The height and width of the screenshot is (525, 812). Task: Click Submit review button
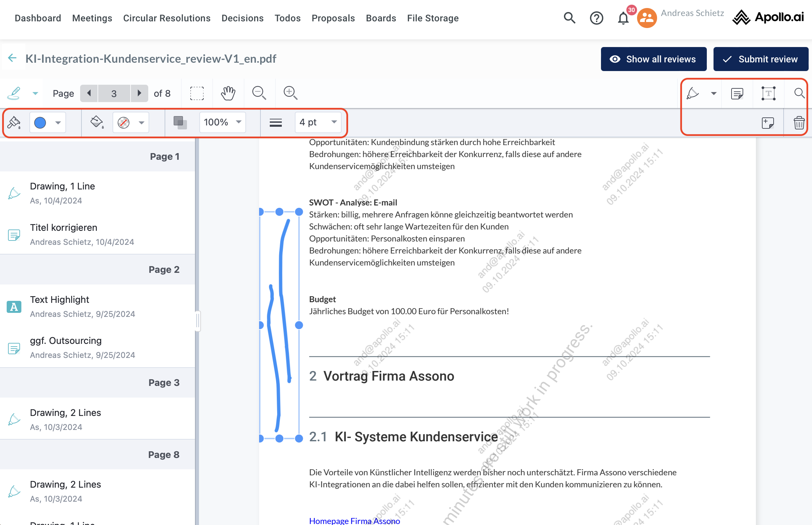pyautogui.click(x=761, y=59)
